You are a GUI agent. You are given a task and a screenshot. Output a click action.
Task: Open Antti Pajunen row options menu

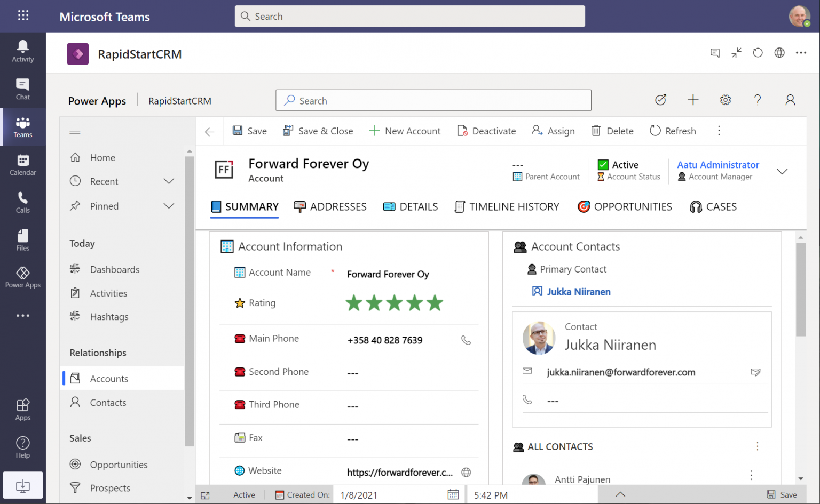[751, 475]
